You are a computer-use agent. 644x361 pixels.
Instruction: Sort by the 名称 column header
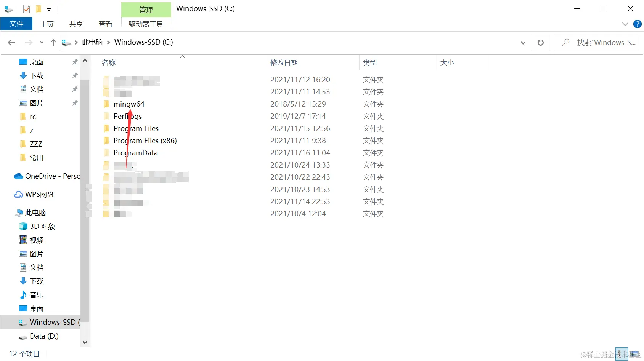coord(109,63)
